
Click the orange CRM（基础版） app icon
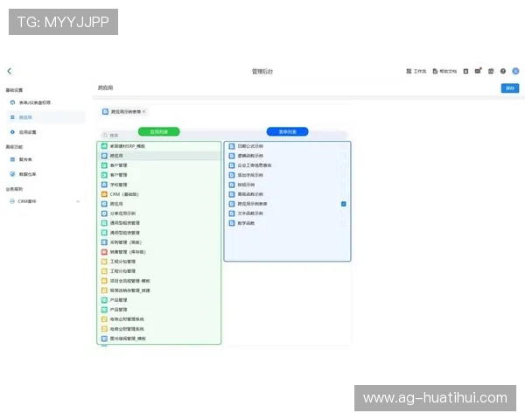coord(104,194)
